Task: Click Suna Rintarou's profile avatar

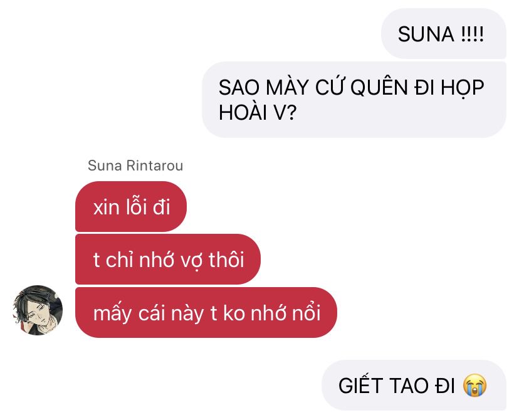Action: pos(38,310)
